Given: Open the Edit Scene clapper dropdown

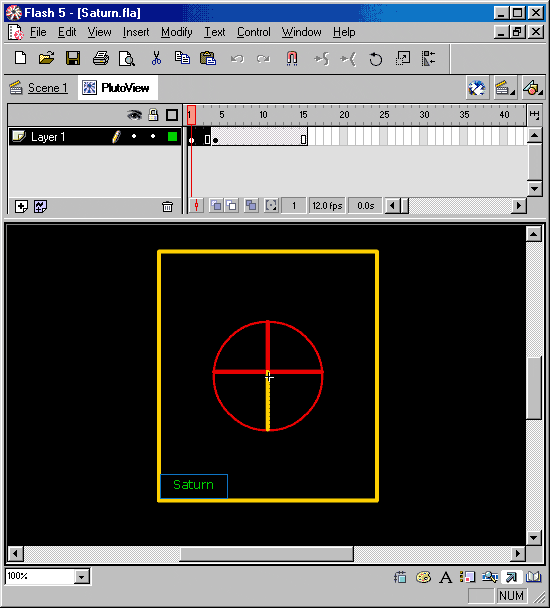Looking at the screenshot, I should point(505,88).
